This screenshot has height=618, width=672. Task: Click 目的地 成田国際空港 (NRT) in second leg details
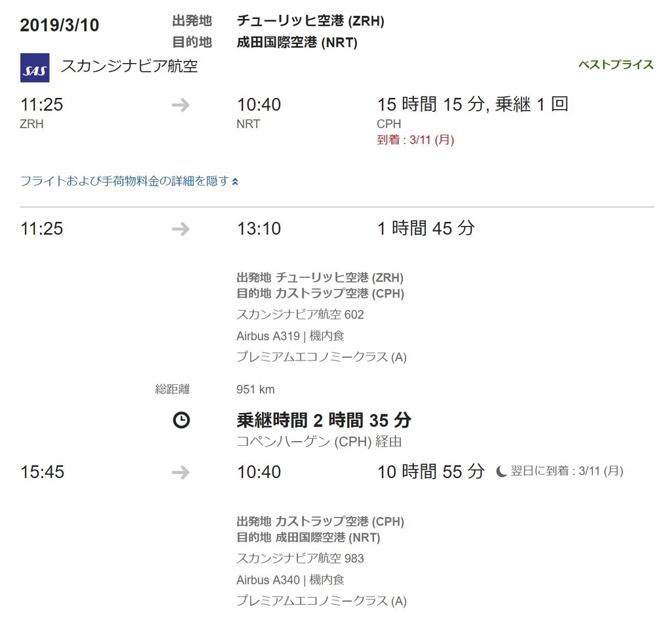[x=308, y=537]
